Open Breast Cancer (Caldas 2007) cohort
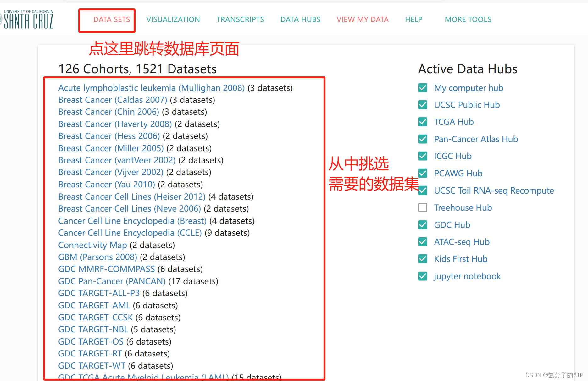 click(113, 100)
